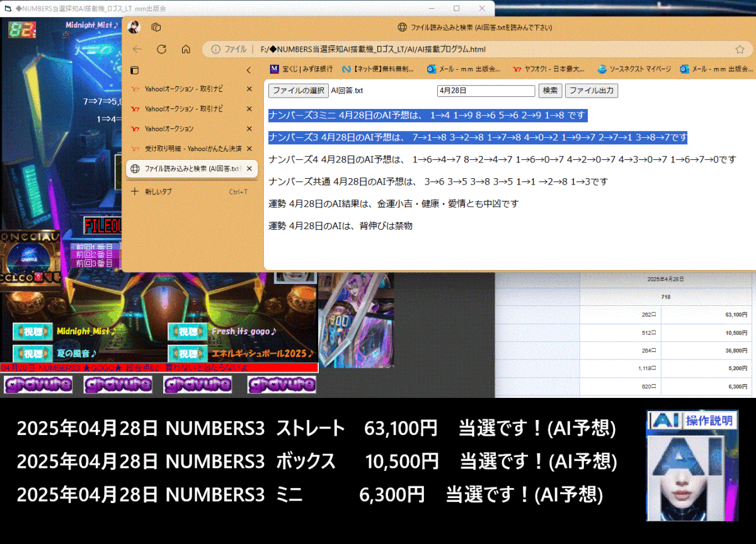Click the back arrow in the browser toolbar
Screen dimensions: 756x544
(137, 49)
